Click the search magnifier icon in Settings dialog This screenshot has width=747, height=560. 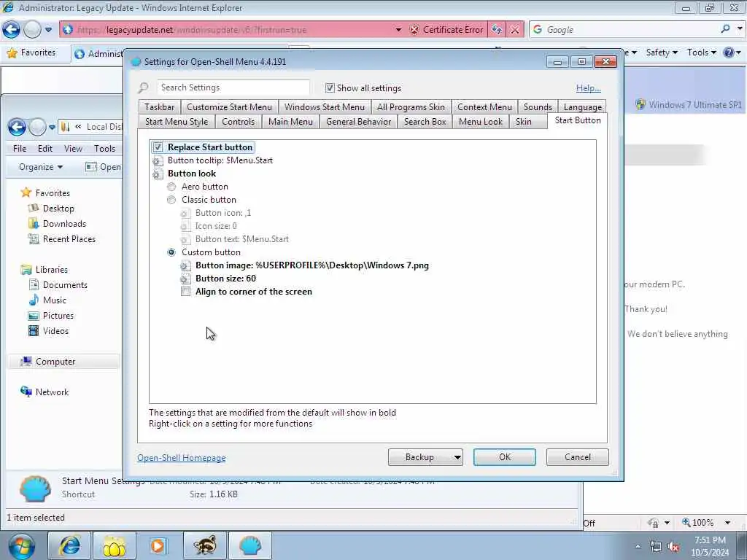click(144, 87)
